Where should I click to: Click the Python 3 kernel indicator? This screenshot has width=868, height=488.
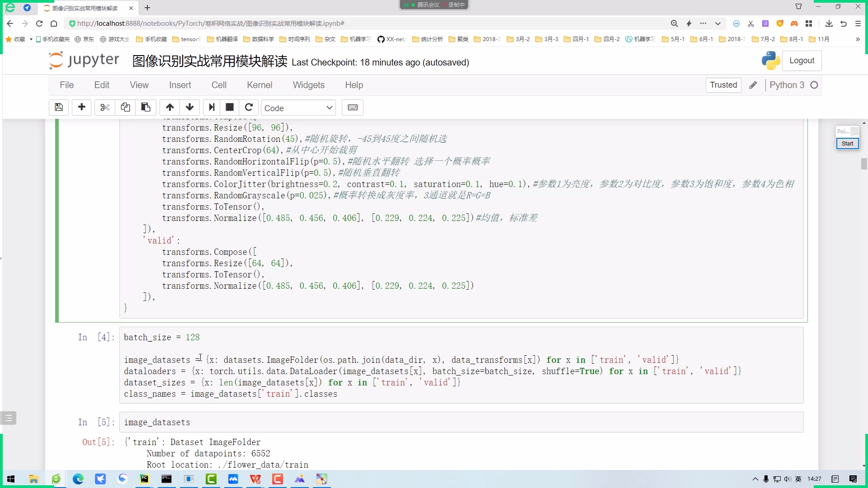pos(787,85)
